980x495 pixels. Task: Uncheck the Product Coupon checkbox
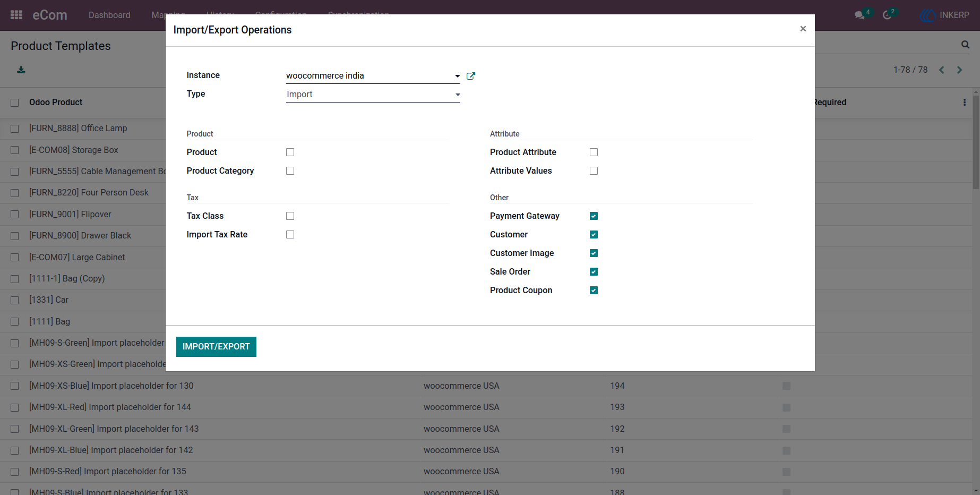(x=594, y=290)
